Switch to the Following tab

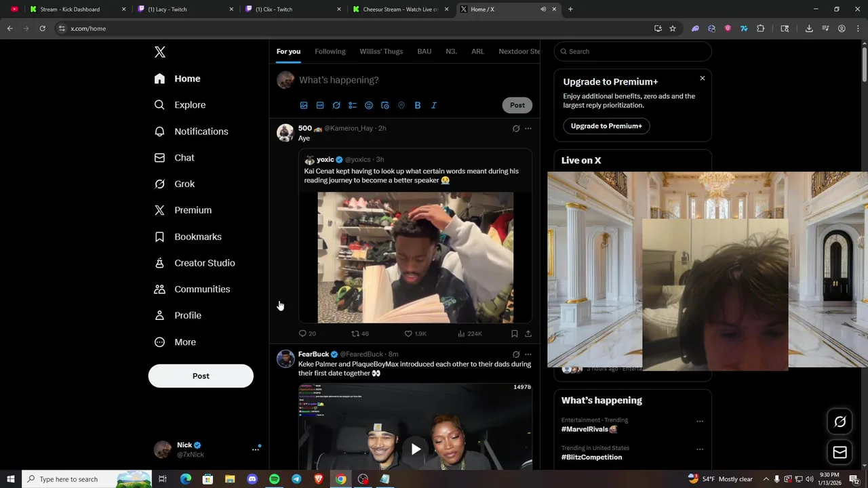coord(330,52)
